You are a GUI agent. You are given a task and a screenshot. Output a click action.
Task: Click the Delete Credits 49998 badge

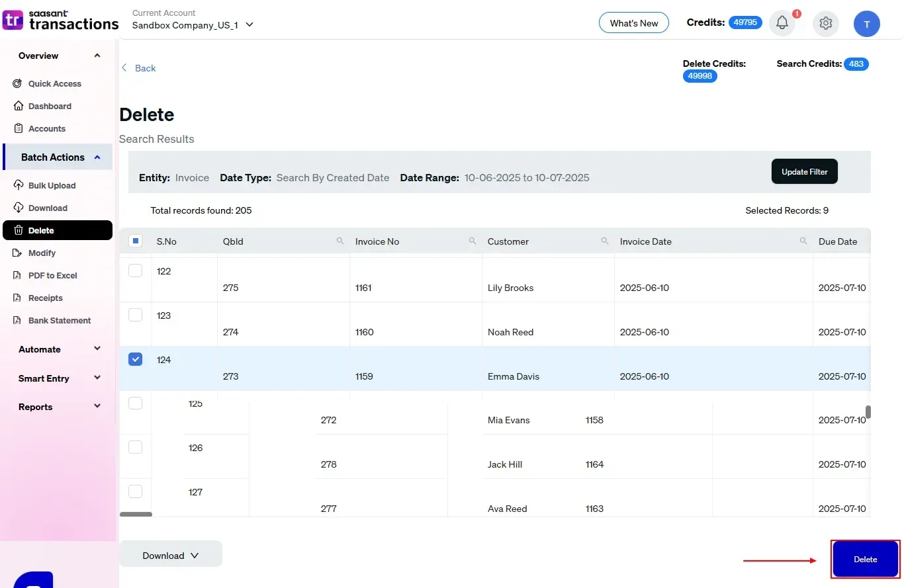pos(700,76)
